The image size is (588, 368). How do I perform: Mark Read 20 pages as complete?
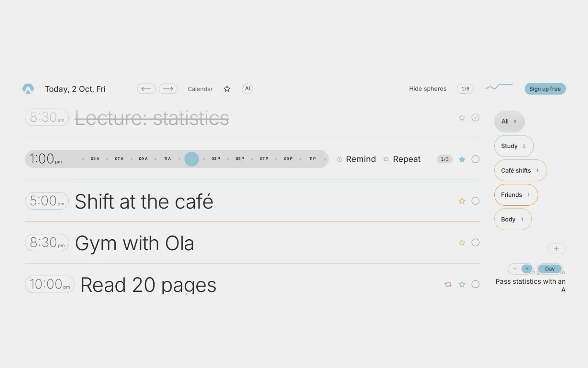[476, 284]
